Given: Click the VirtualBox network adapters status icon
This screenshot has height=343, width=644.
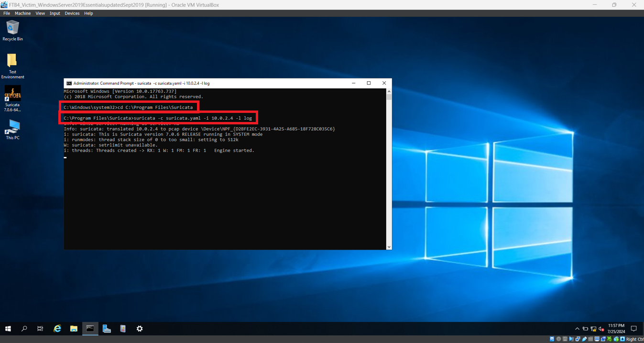Looking at the screenshot, I should (x=578, y=339).
